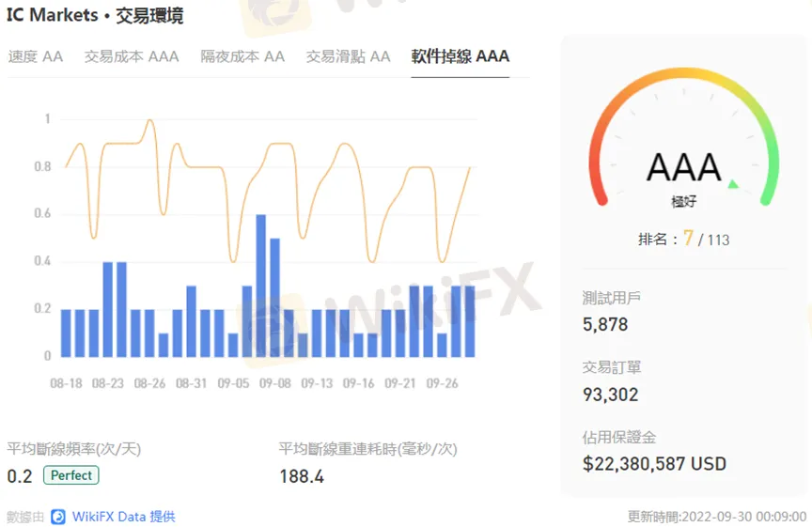Select the 隔夜成本 AA tab
Viewport: 812px width, 527px height.
[x=242, y=56]
